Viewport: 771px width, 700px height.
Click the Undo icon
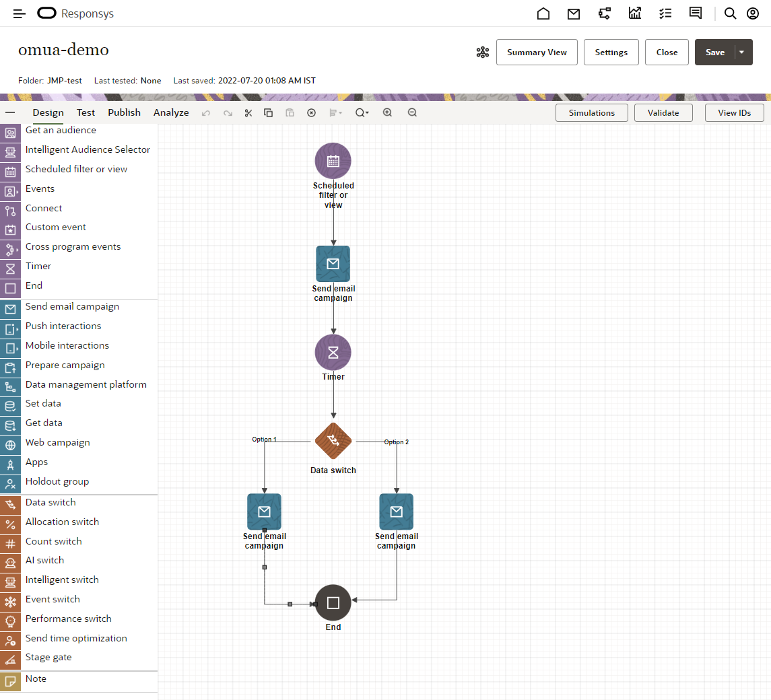coord(206,112)
